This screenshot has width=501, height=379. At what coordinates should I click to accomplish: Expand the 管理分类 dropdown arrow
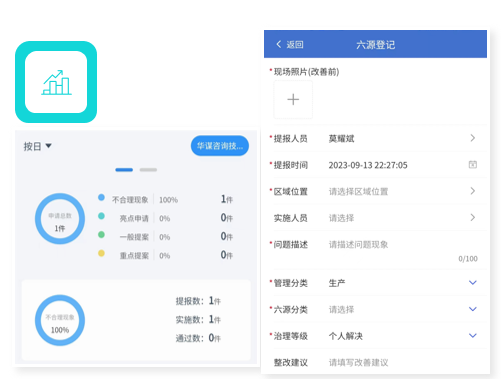click(473, 283)
